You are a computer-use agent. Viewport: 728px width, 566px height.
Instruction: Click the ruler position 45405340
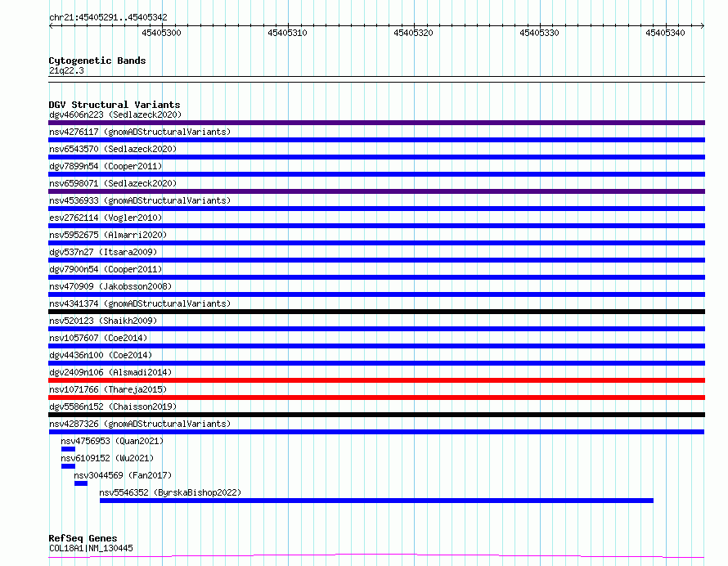pos(665,33)
